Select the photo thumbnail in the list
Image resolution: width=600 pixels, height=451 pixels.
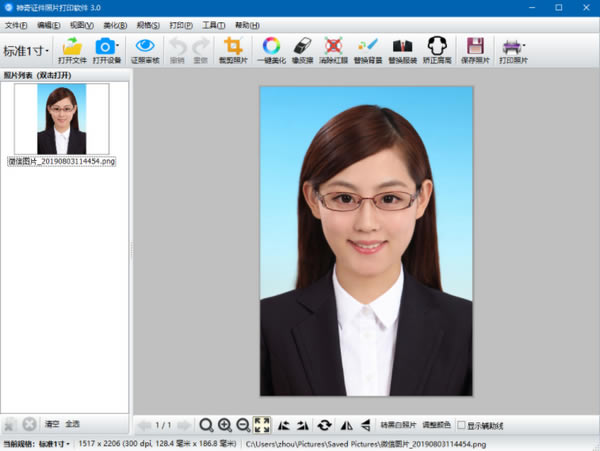point(60,120)
